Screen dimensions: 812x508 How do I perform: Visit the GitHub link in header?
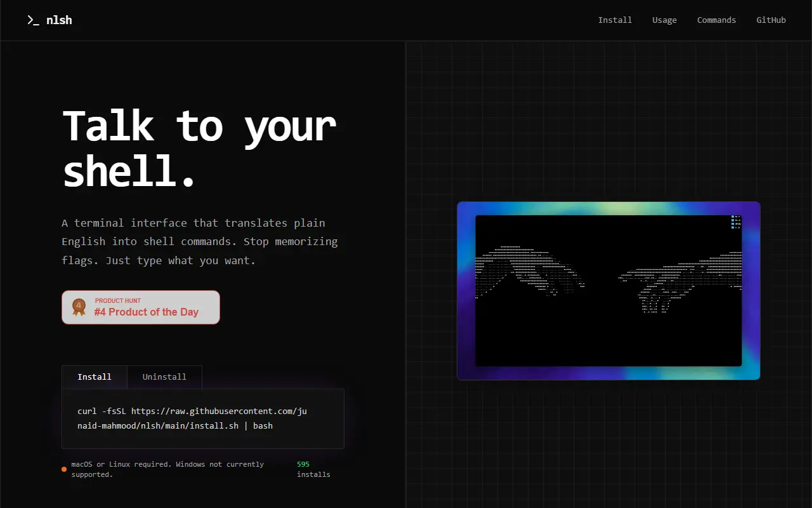tap(771, 20)
